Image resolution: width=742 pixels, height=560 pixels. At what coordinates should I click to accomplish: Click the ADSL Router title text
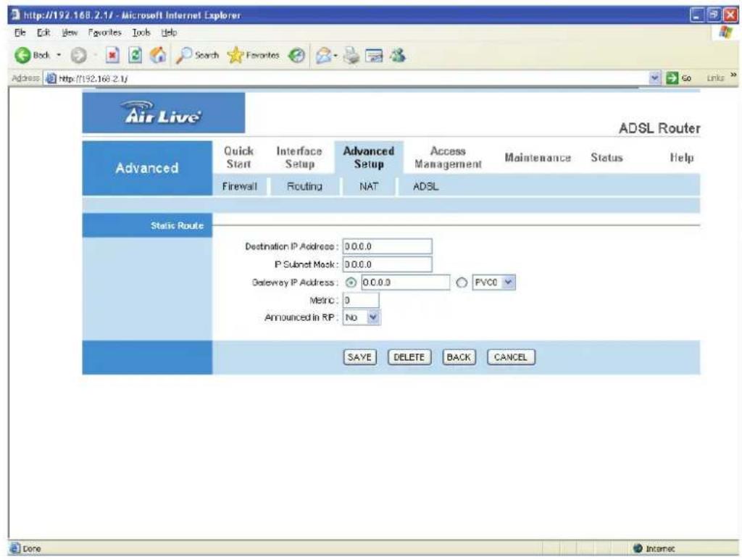click(x=659, y=128)
